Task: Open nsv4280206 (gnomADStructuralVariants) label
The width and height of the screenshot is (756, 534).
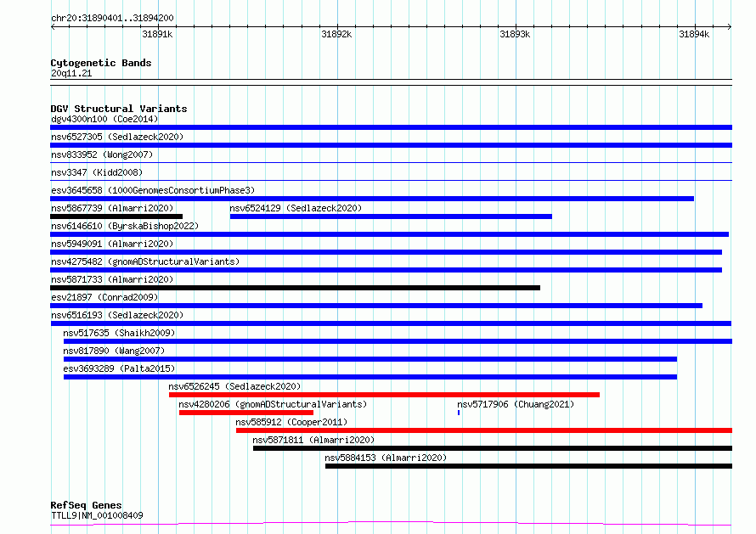Action: [273, 404]
